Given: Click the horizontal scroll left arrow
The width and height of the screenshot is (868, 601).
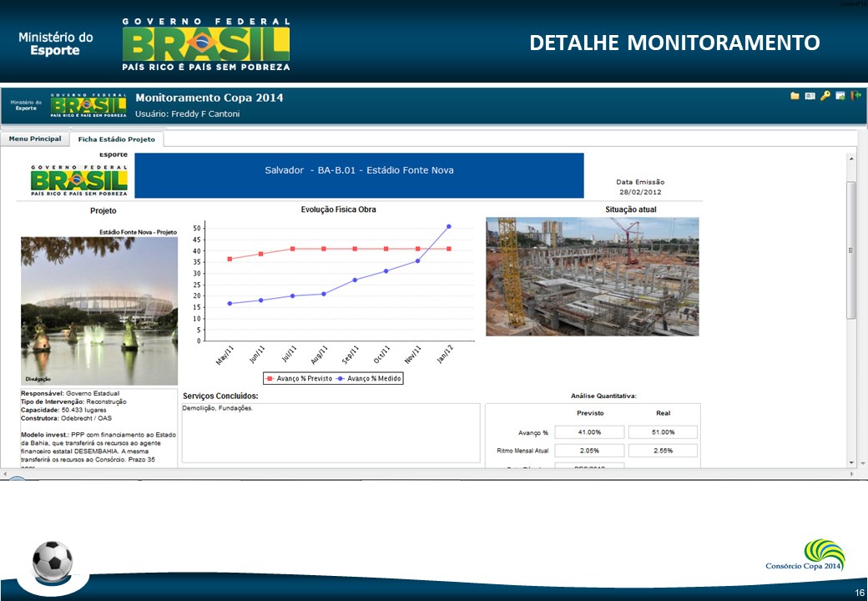Looking at the screenshot, I should coord(5,474).
